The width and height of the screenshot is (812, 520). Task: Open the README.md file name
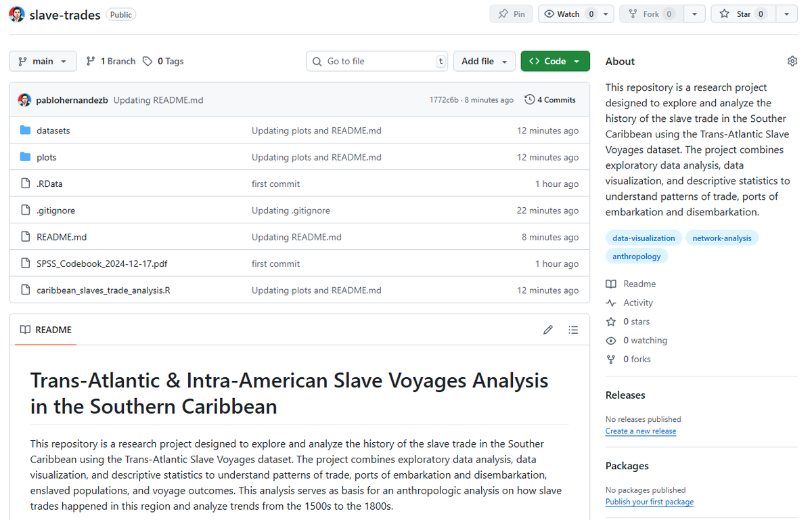coord(62,237)
